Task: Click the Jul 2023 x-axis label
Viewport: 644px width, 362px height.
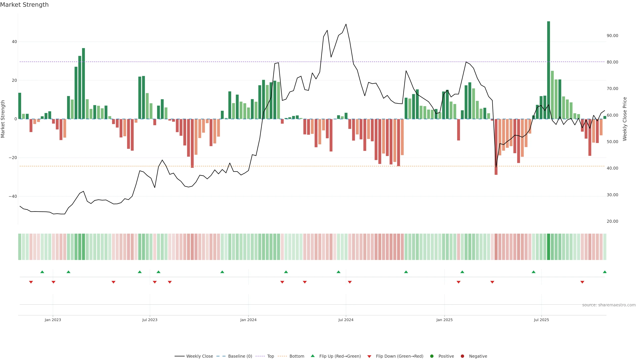Action: [150, 320]
